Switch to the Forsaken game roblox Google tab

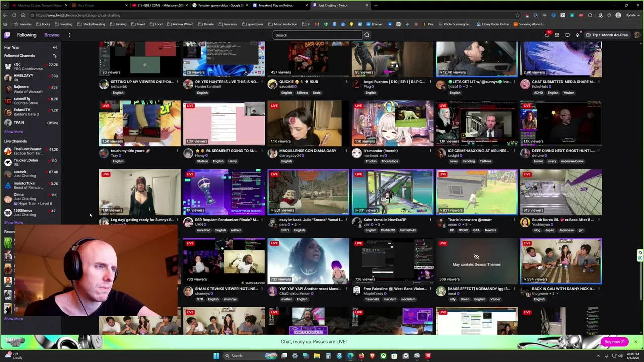click(220, 5)
